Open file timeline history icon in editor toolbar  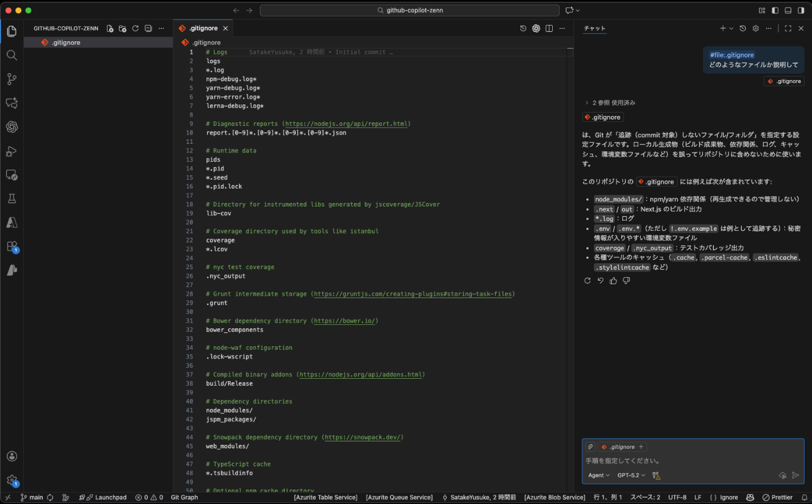point(523,28)
